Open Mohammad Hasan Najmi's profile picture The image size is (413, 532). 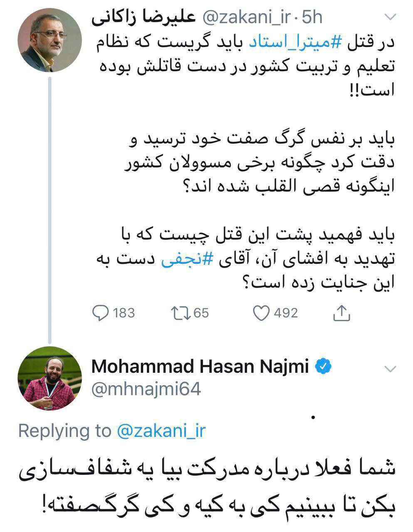pos(50,377)
